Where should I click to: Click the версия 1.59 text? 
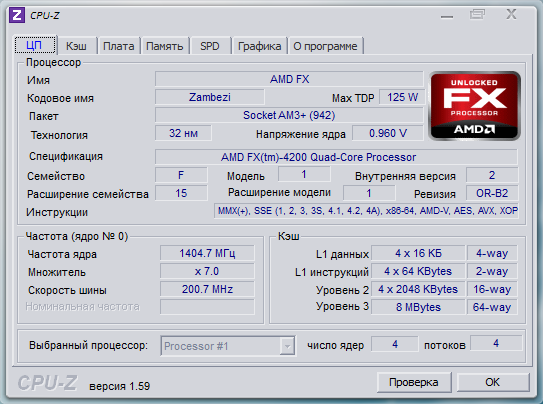119,386
